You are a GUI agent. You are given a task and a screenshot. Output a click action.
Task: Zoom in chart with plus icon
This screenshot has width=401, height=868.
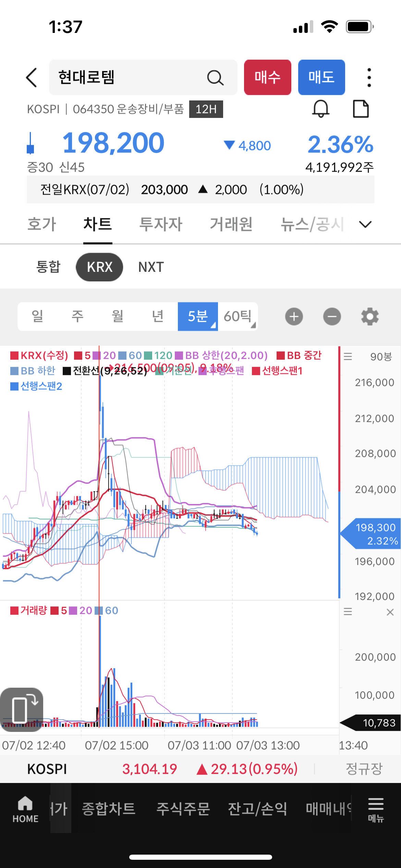click(x=294, y=316)
